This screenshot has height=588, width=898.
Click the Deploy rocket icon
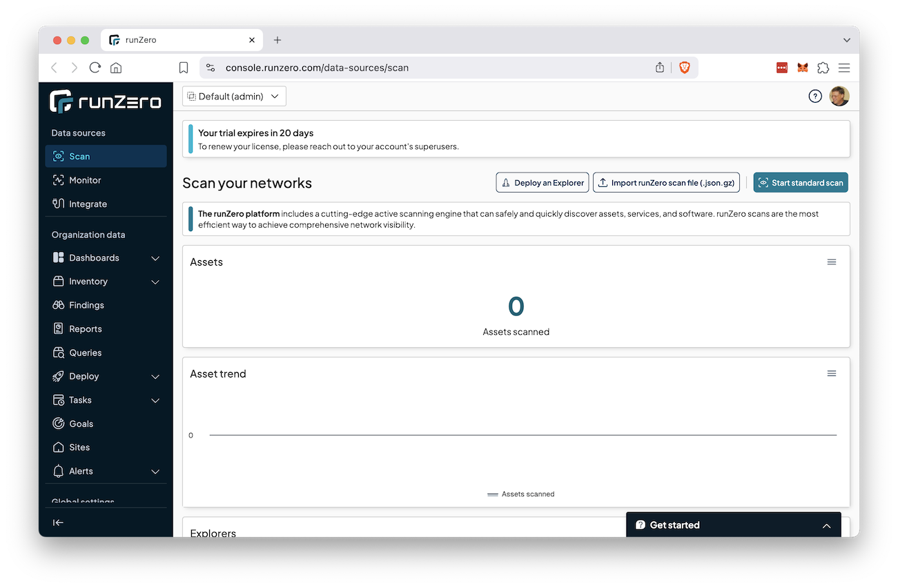[x=59, y=376]
